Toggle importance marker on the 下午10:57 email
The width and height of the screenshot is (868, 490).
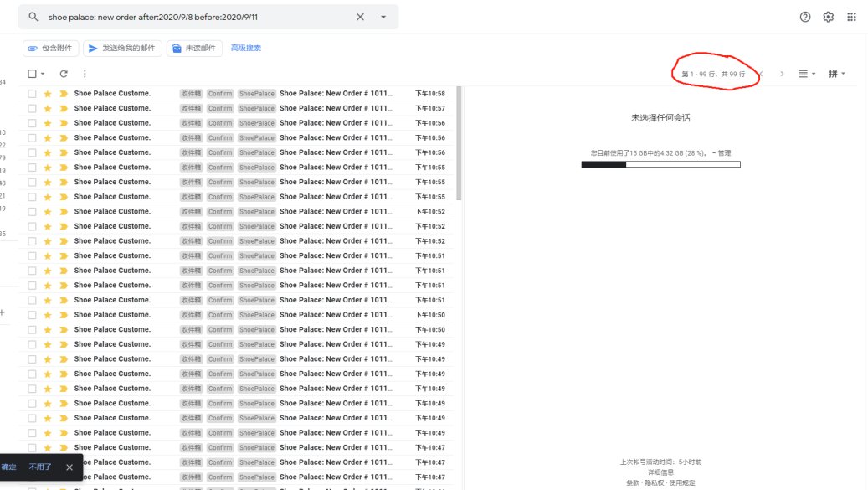point(64,109)
